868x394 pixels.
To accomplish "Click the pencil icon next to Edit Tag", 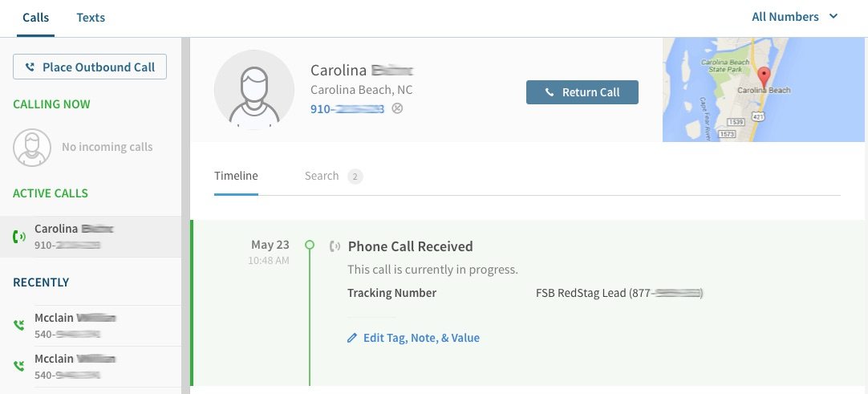I will tap(352, 338).
